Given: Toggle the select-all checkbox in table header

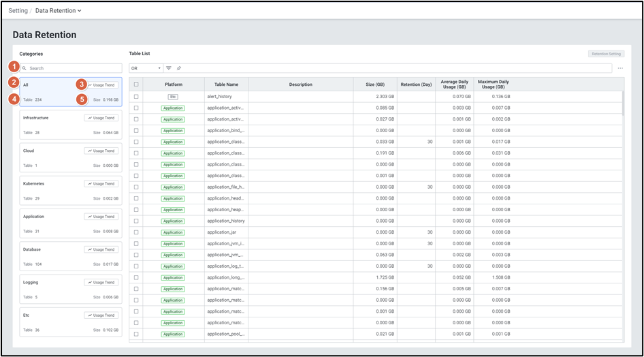Looking at the screenshot, I should click(x=136, y=84).
